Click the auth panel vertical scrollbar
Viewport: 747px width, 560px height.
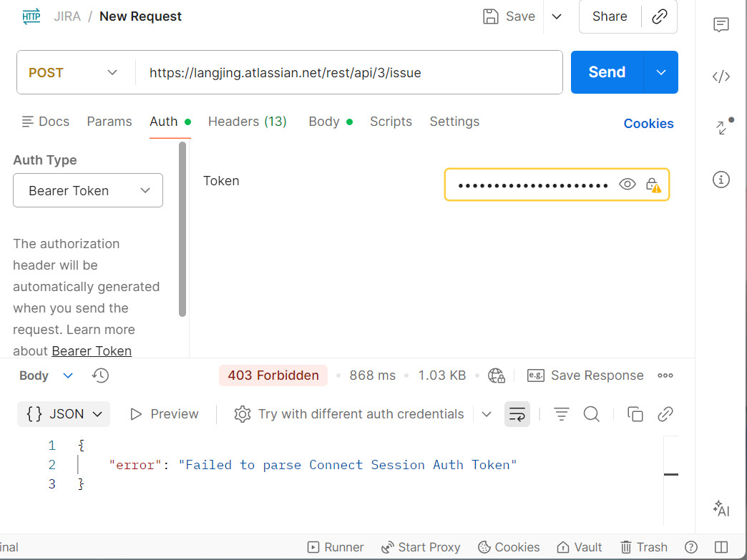182,229
